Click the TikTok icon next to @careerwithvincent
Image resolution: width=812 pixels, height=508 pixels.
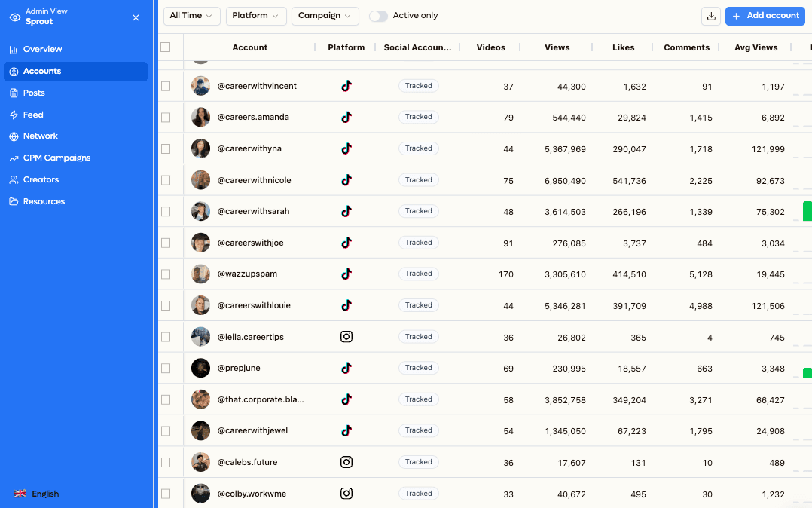[x=346, y=86]
